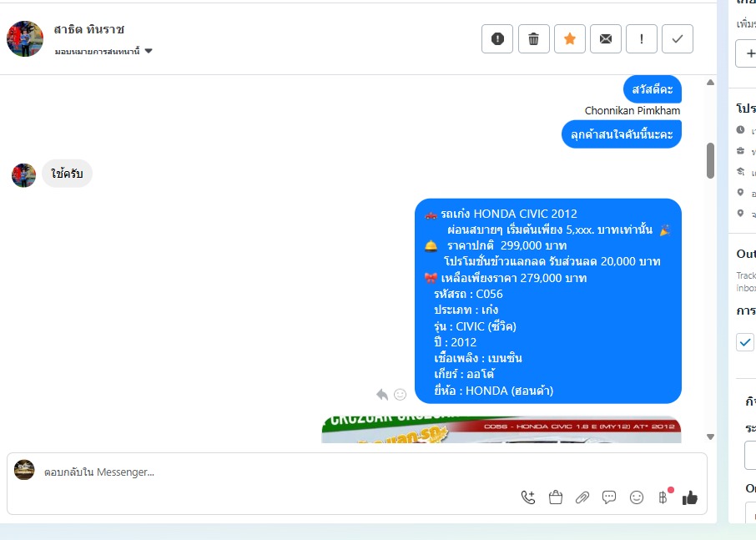Mark conversation as spam with octagon icon
Viewport: 756px width, 540px height.
click(497, 38)
